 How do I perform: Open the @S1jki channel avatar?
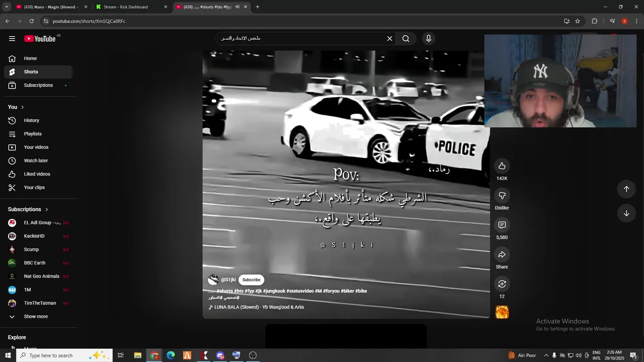213,280
